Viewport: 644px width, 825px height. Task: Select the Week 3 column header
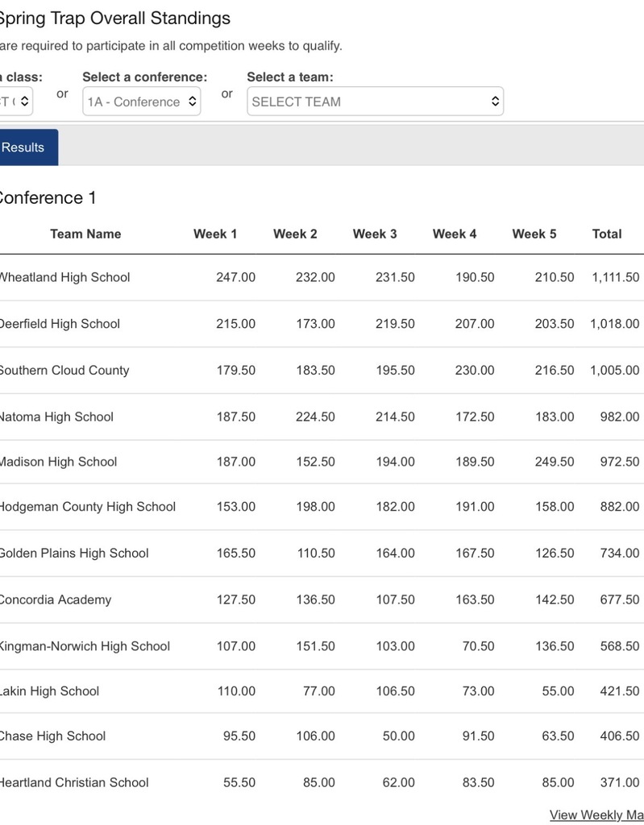[x=375, y=234]
